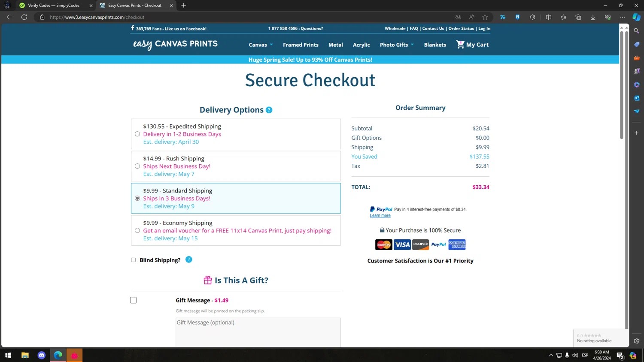Image resolution: width=644 pixels, height=362 pixels.
Task: Go to Framed Prints in navigation
Action: tap(301, 45)
